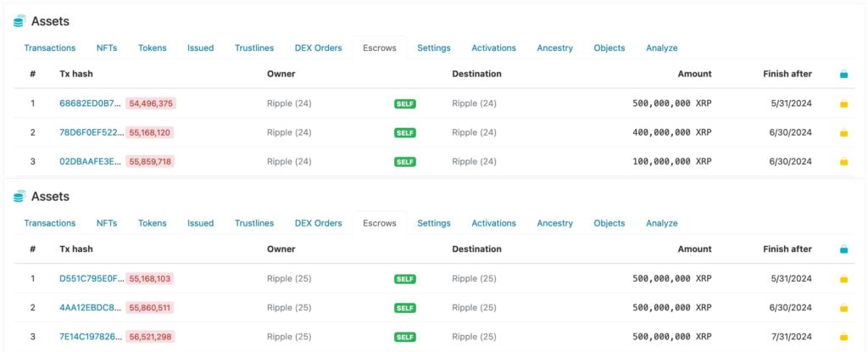Click the lock icon on the 68682ED0B7 escrow row
Image resolution: width=868 pixels, height=352 pixels.
[x=843, y=103]
